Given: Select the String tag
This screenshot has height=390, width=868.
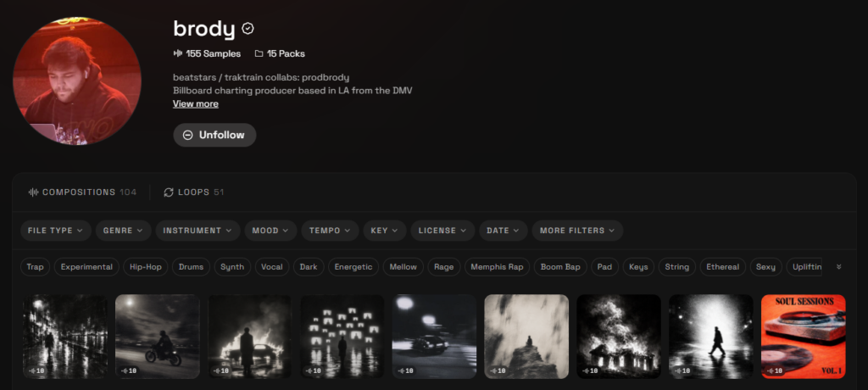Looking at the screenshot, I should (677, 267).
